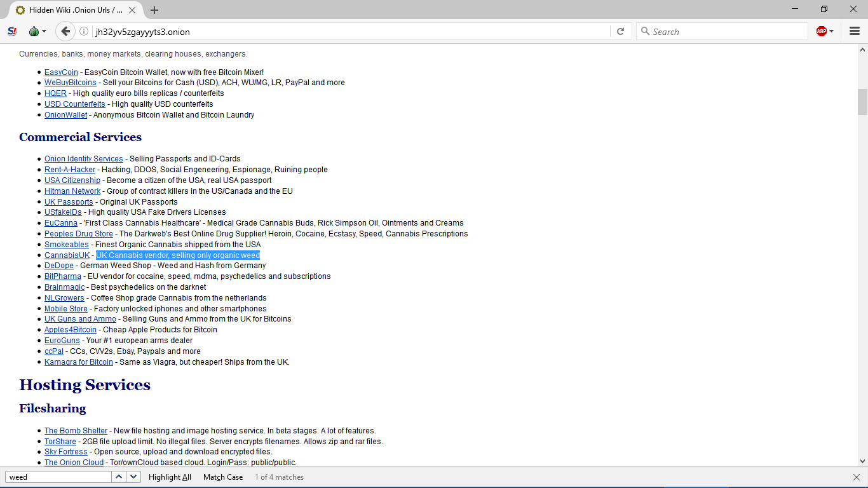This screenshot has height=488, width=868.
Task: Select the Hidden Wiki .Onion Urls tab
Action: pyautogui.click(x=76, y=10)
